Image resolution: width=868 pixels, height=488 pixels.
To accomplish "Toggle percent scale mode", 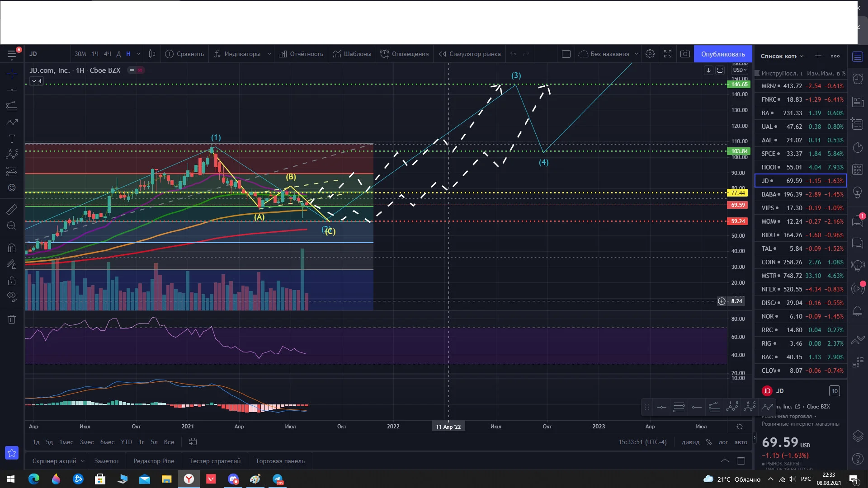I will [x=709, y=442].
